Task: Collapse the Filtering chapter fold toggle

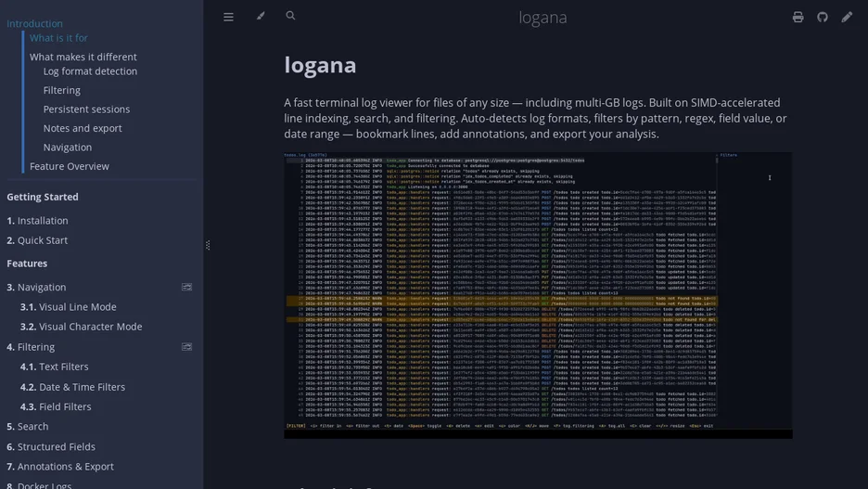Action: (186, 347)
